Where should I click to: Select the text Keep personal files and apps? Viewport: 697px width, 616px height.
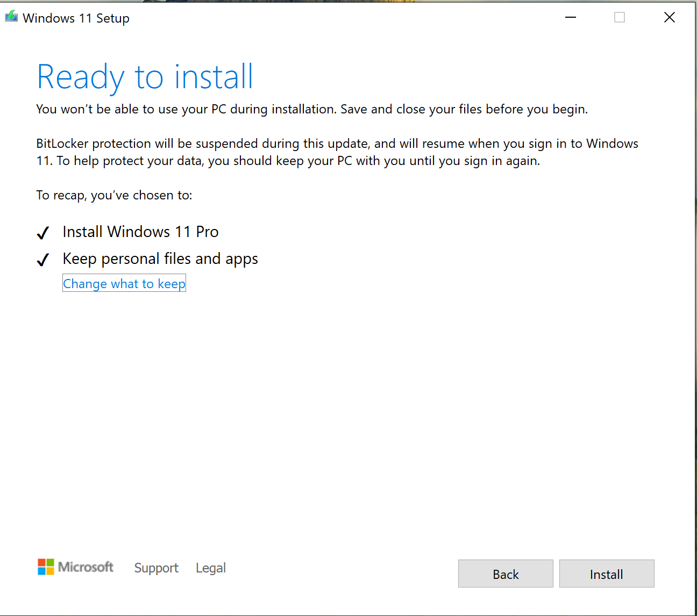160,259
